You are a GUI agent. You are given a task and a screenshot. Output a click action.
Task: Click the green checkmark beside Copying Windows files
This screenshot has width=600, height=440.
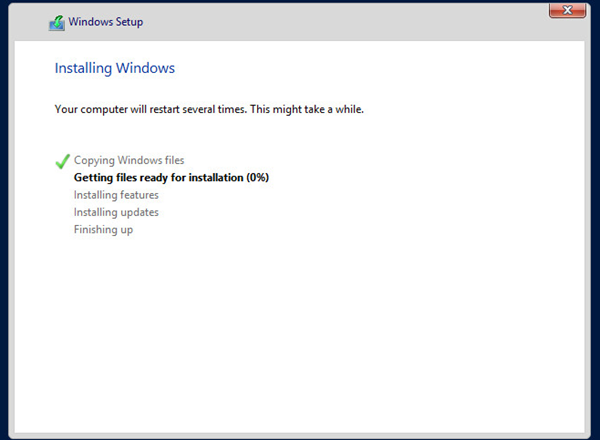click(62, 161)
